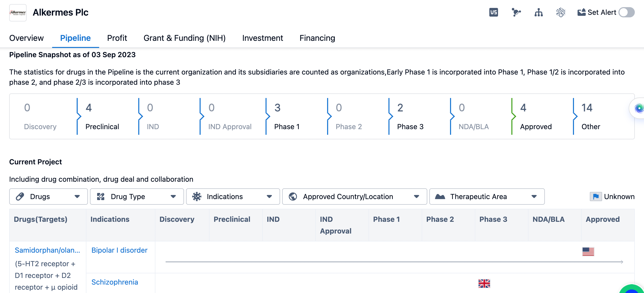
Task: Click the VS compare icon
Action: tap(493, 12)
